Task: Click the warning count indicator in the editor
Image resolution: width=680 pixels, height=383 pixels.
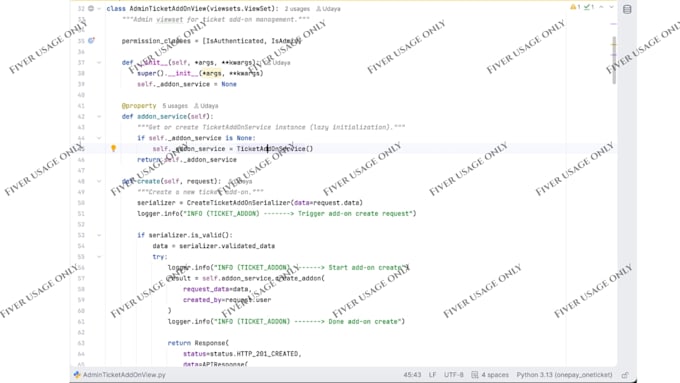Action: 575,7
